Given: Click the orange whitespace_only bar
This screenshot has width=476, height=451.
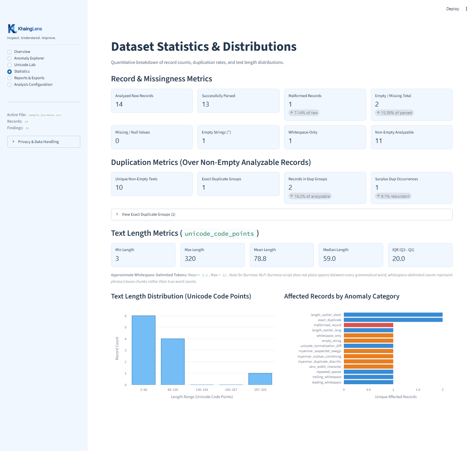Looking at the screenshot, I should click(x=368, y=336).
